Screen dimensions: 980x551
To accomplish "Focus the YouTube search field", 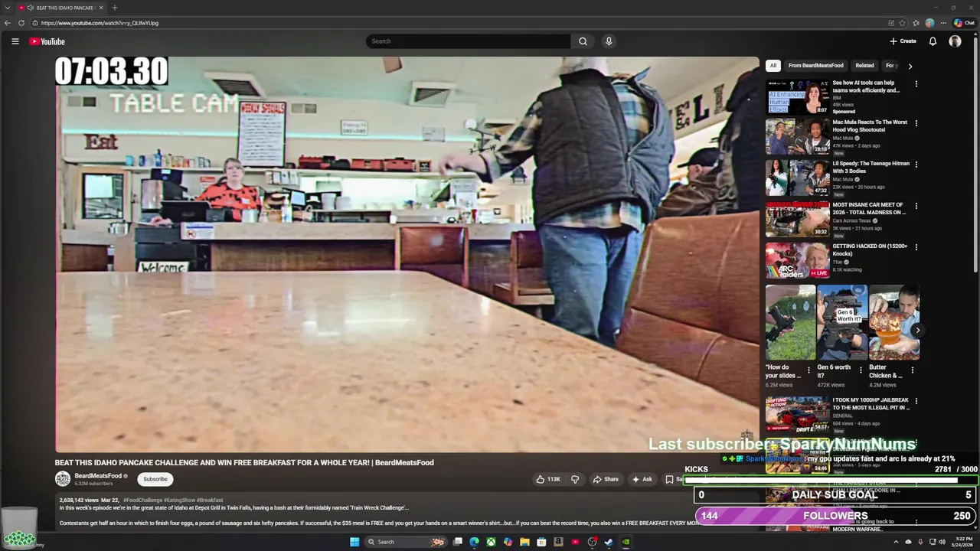I will point(469,41).
